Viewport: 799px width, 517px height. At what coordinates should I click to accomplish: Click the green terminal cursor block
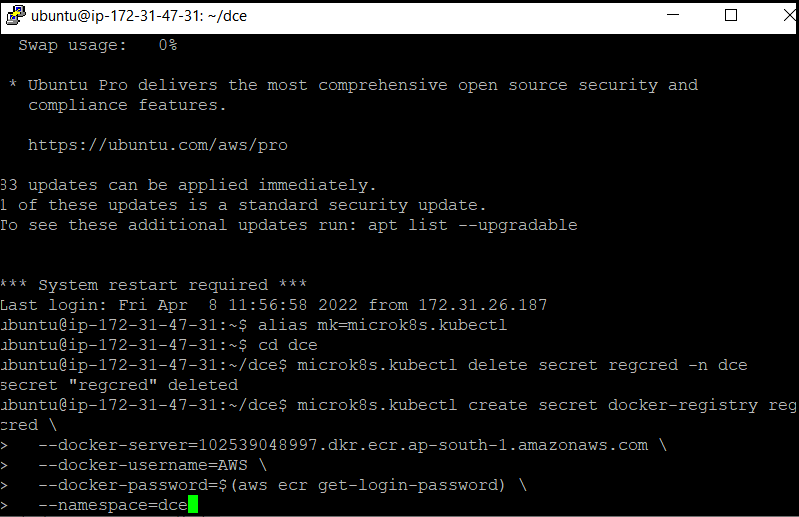tap(193, 505)
